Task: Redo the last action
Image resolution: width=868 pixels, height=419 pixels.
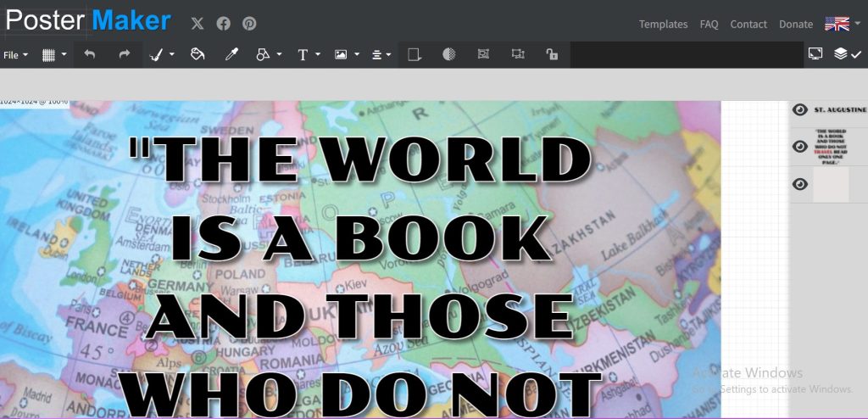Action: coord(125,54)
